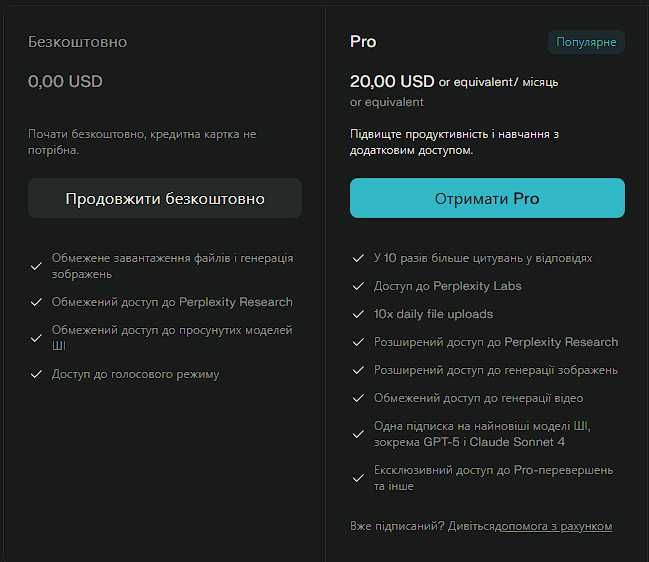
Task: Click checkmark beside 'Доступ до голосового режиму'
Action: pyautogui.click(x=36, y=374)
